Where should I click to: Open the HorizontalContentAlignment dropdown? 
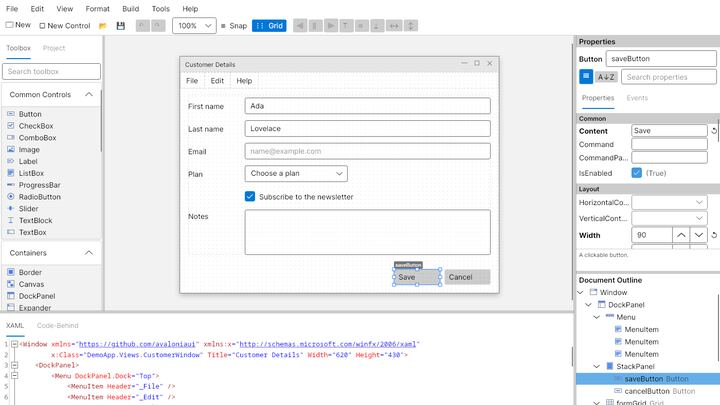click(x=669, y=202)
